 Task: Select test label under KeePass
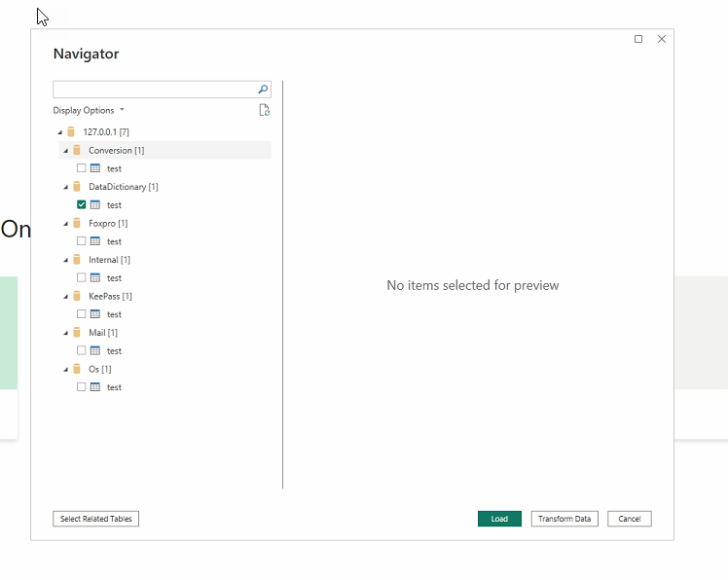[x=114, y=314]
